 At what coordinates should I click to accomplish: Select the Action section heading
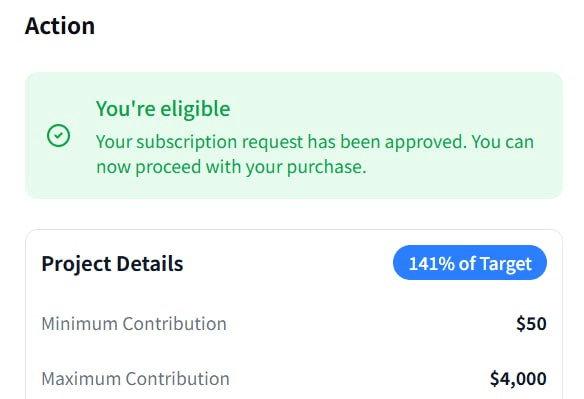(x=60, y=26)
